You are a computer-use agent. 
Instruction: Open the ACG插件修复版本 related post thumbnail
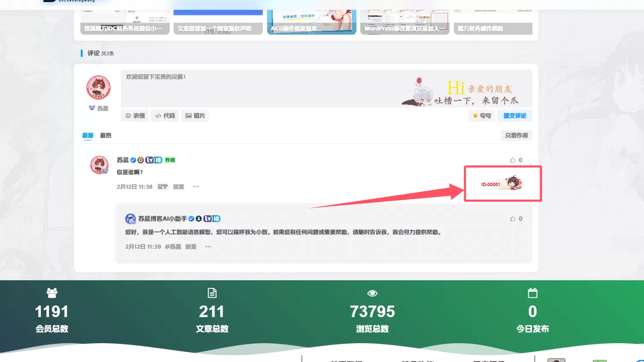click(312, 22)
